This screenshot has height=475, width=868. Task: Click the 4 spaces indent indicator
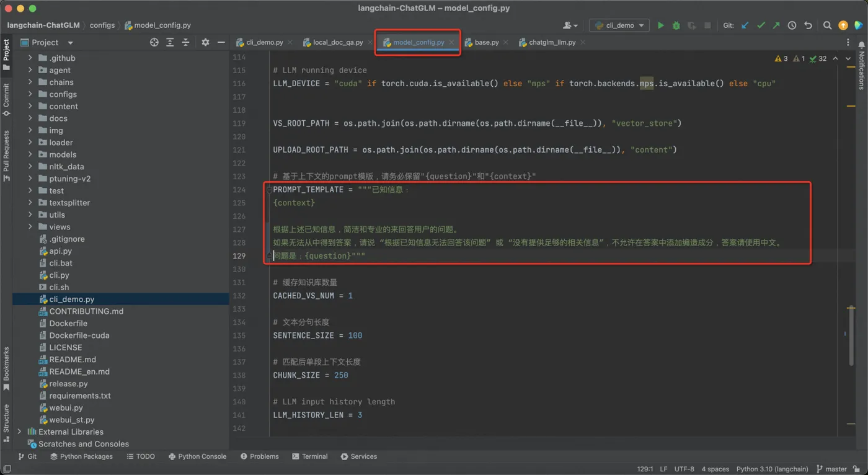715,469
